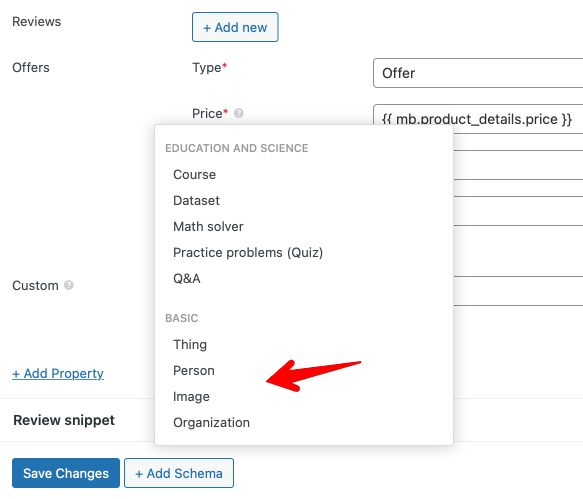Click the Custom property input field

[518, 291]
